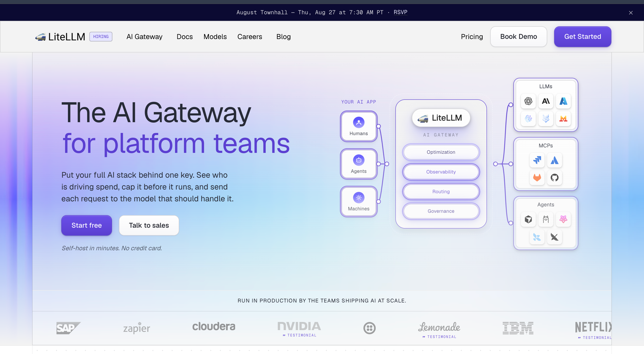Click the Agents robot icon
Viewport: 644px width, 354px height.
359,160
